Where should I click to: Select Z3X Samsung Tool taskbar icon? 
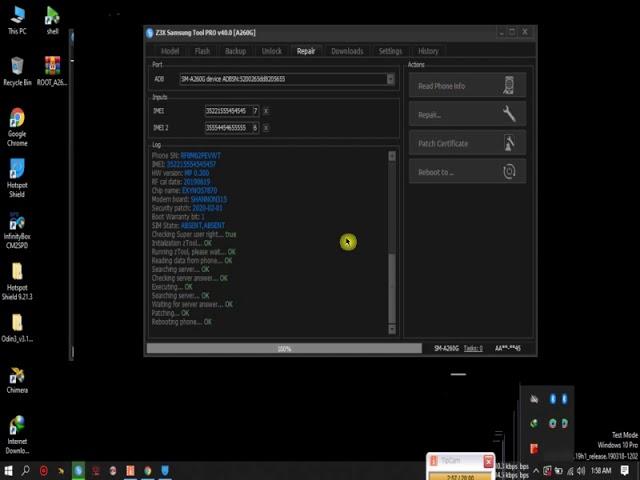[x=78, y=471]
